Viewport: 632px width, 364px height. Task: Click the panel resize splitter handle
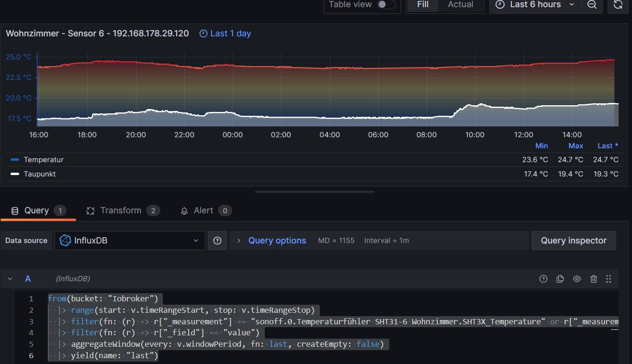click(315, 192)
